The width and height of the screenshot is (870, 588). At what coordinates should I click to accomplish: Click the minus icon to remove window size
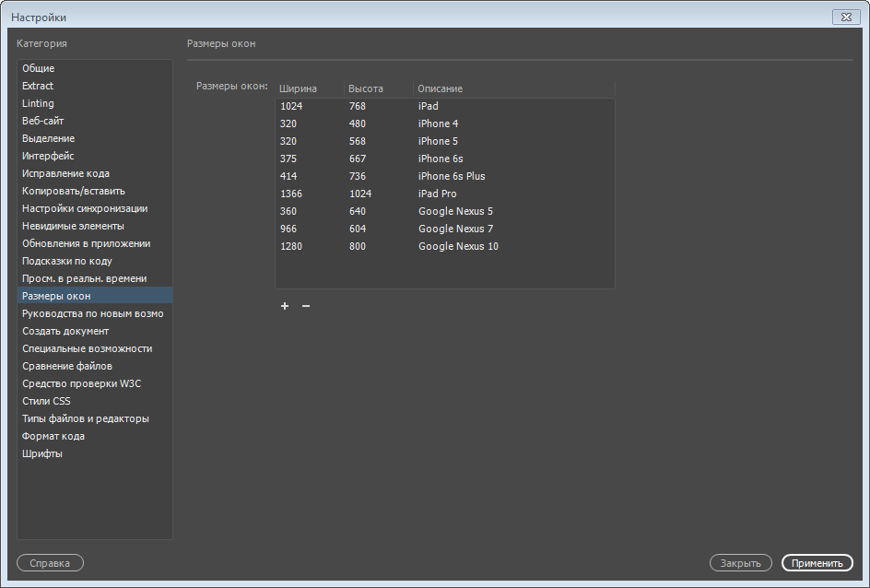(x=306, y=306)
